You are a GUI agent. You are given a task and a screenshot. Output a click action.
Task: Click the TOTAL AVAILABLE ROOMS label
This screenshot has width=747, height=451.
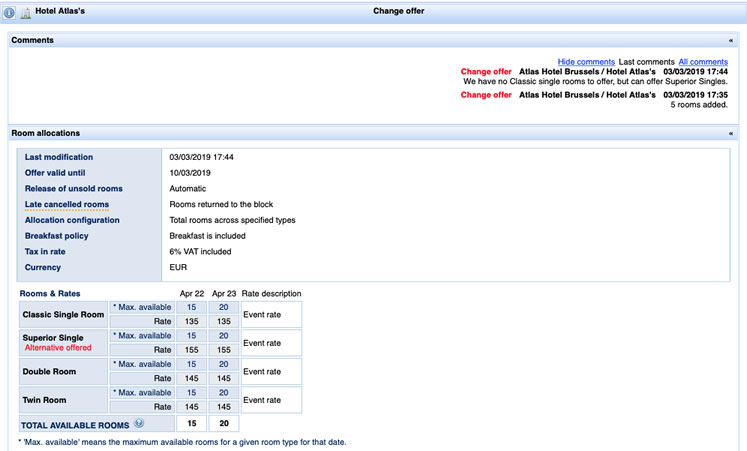coord(75,425)
